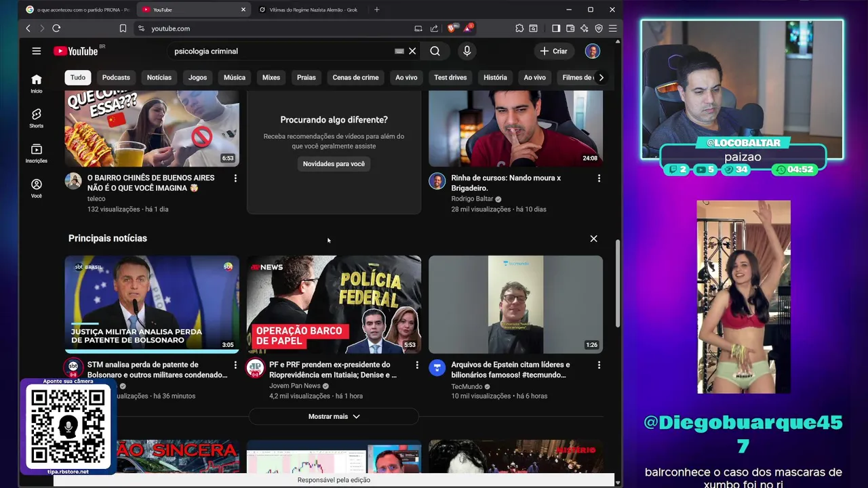Open TecMundo channel avatar
The image size is (868, 488).
[x=437, y=368]
